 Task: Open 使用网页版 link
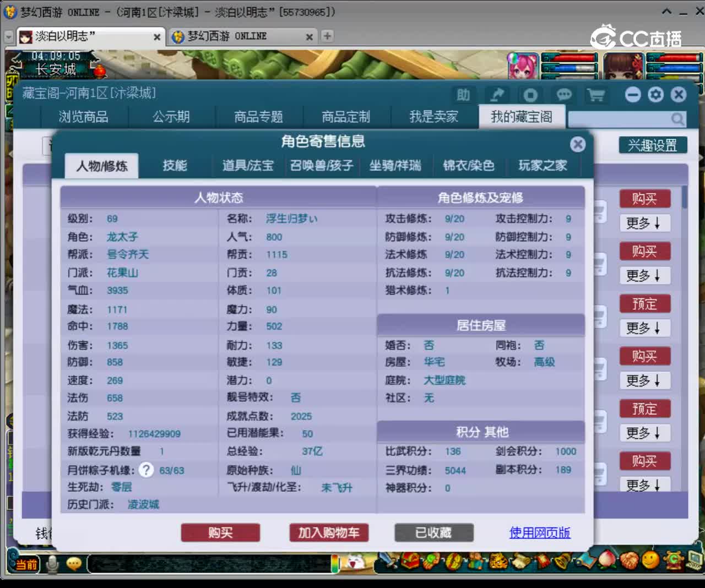click(x=540, y=532)
